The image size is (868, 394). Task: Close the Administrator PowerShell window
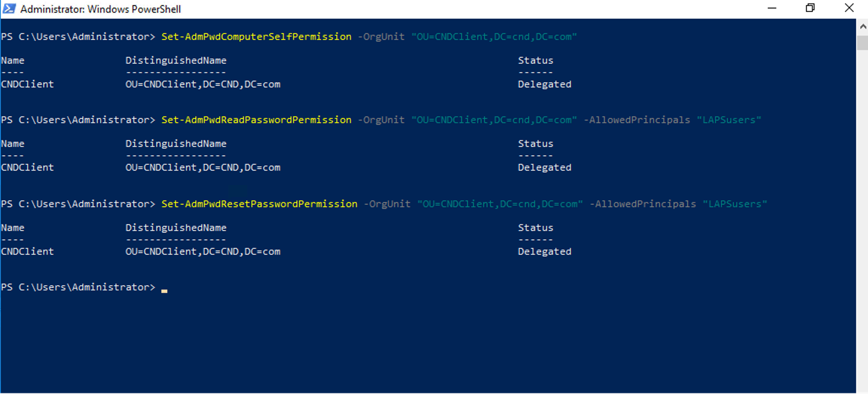[x=849, y=8]
